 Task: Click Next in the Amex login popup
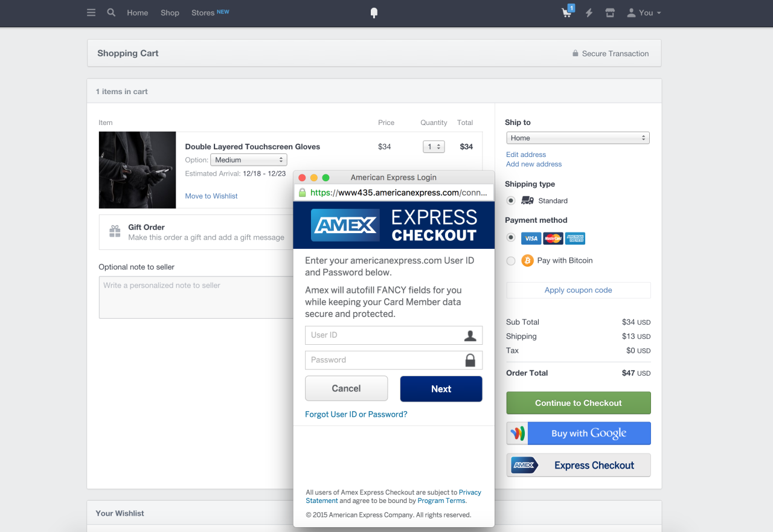pos(441,389)
